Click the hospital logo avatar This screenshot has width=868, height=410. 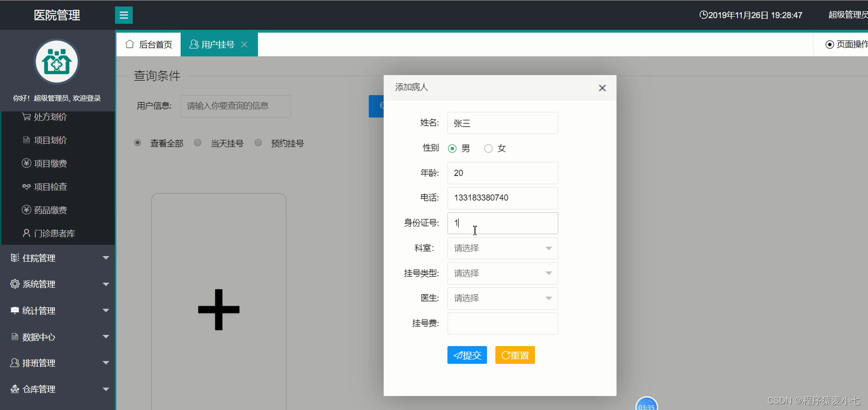(57, 62)
